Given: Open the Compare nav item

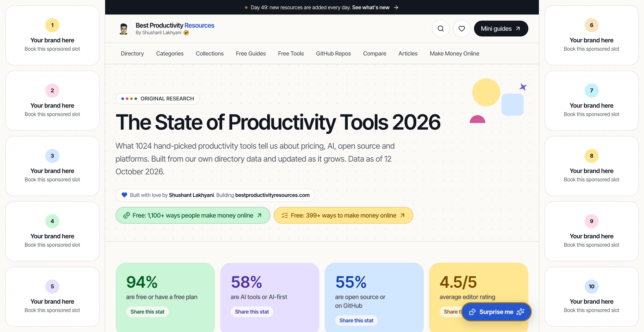Looking at the screenshot, I should click(375, 53).
